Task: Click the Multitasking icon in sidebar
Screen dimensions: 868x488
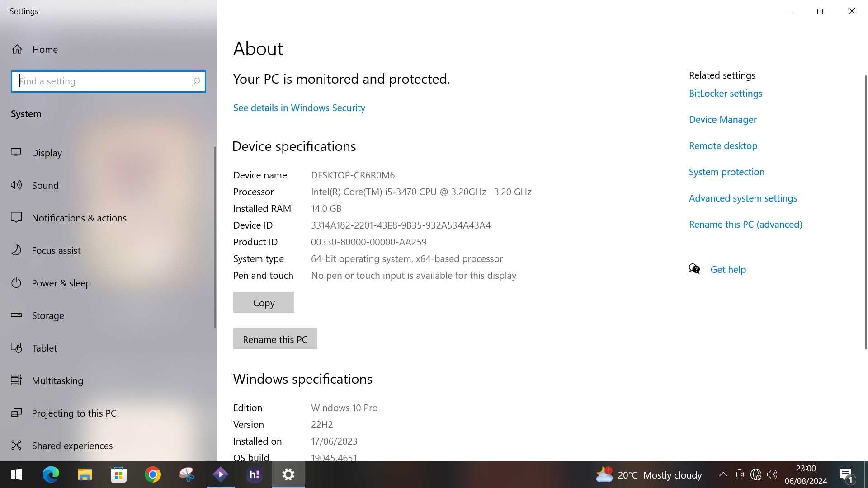Action: pos(16,380)
